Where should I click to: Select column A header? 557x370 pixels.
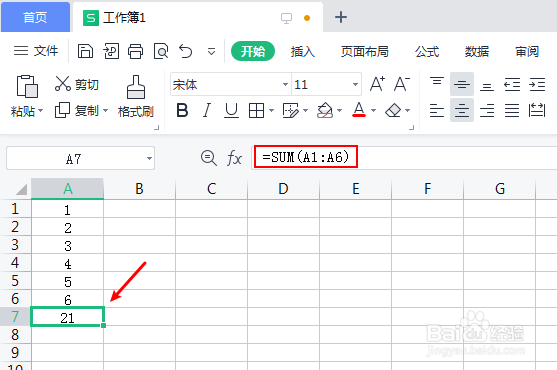tap(67, 189)
